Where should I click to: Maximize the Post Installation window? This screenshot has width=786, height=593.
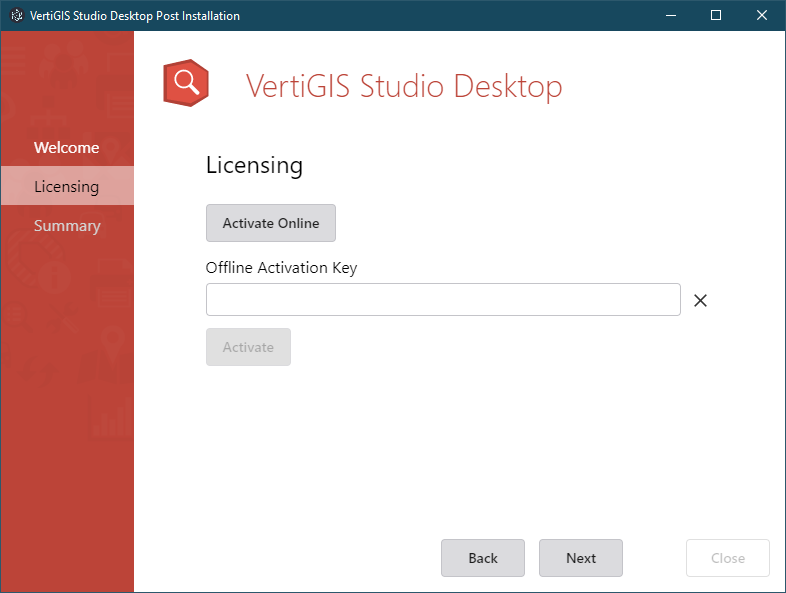[x=716, y=16]
